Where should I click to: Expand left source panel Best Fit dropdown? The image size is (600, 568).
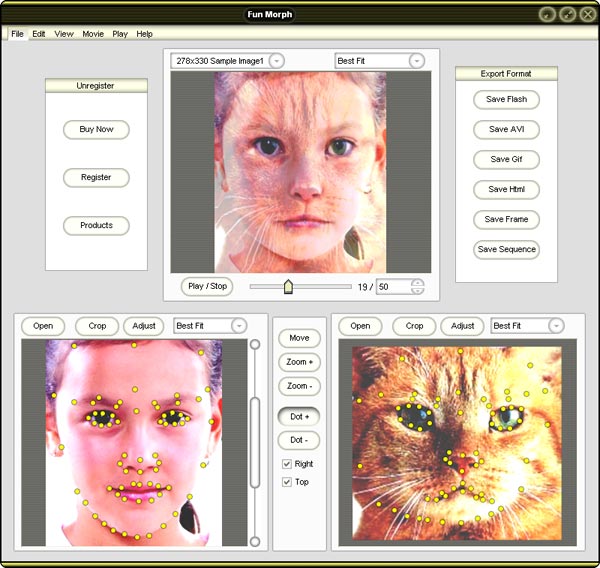pyautogui.click(x=239, y=326)
